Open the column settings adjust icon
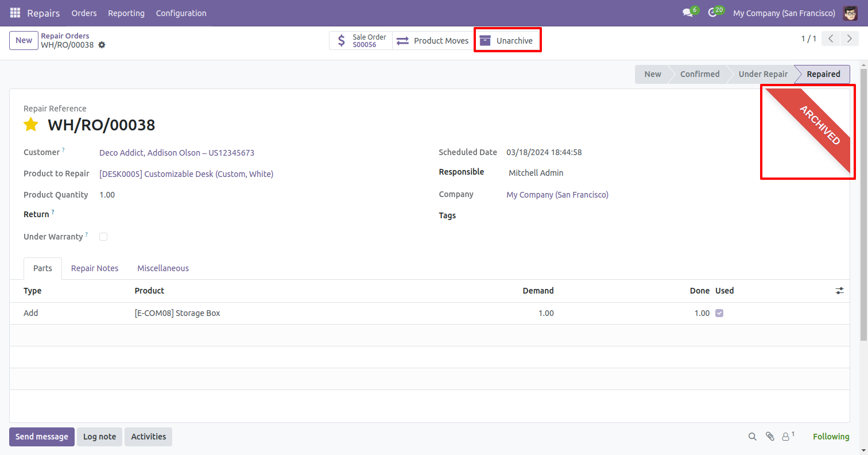The image size is (868, 455). tap(839, 291)
